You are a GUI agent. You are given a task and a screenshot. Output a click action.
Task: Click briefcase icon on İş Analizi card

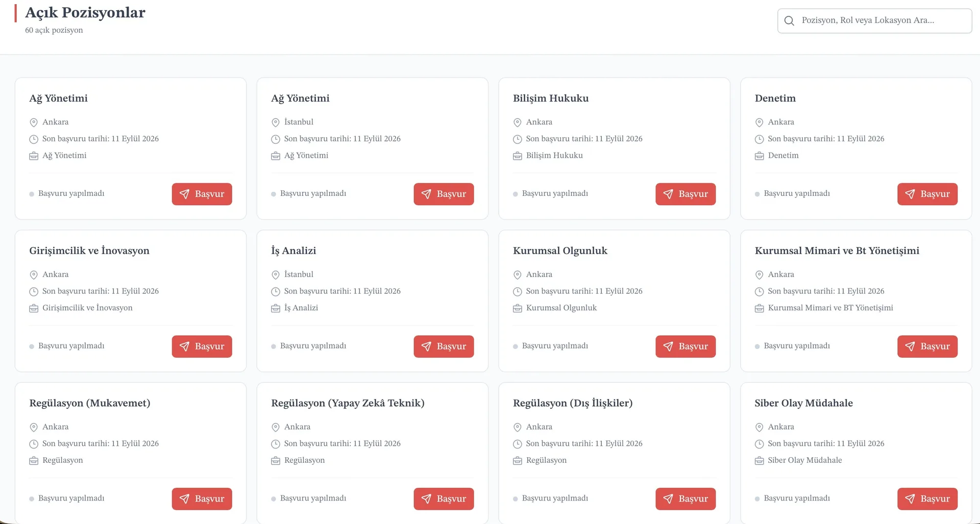pos(276,308)
